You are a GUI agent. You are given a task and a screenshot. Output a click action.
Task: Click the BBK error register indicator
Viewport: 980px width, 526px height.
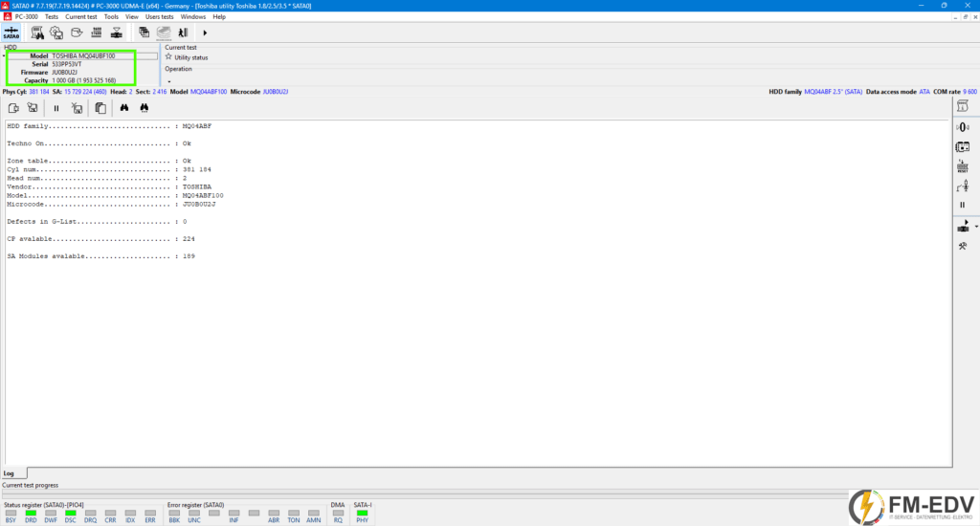tap(174, 516)
